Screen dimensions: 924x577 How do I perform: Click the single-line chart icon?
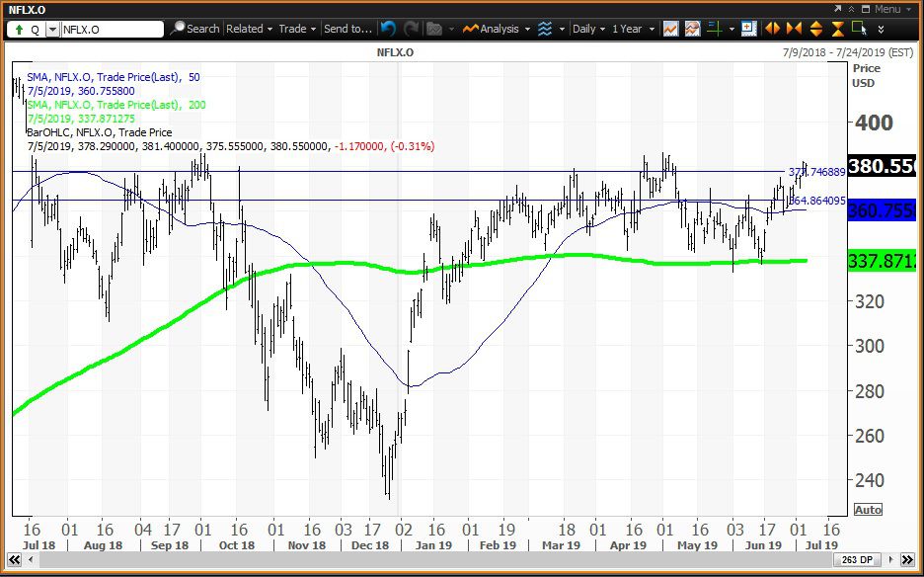coord(669,29)
